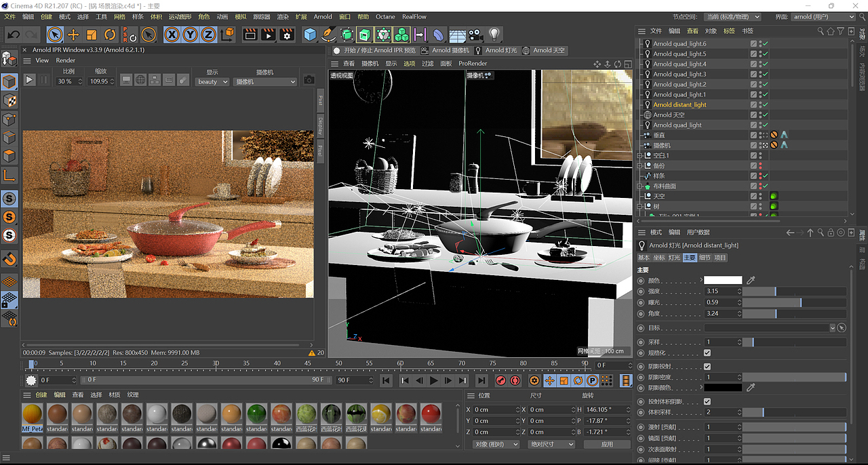
Task: Select the Rotate tool in top toolbar
Action: (x=110, y=35)
